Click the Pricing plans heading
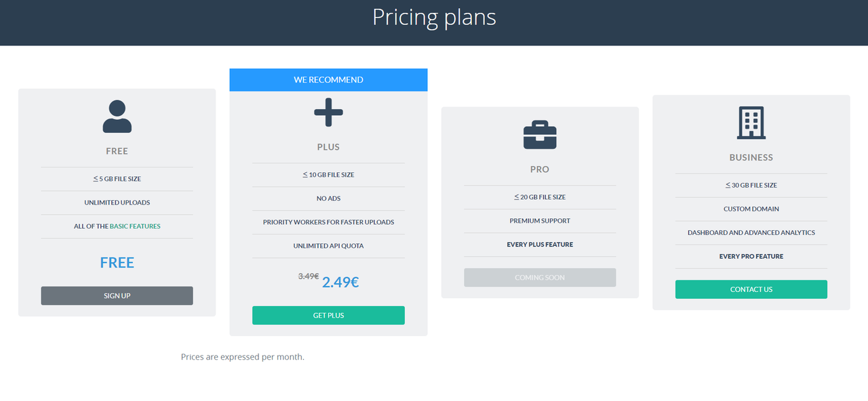The width and height of the screenshot is (868, 401). 434,17
